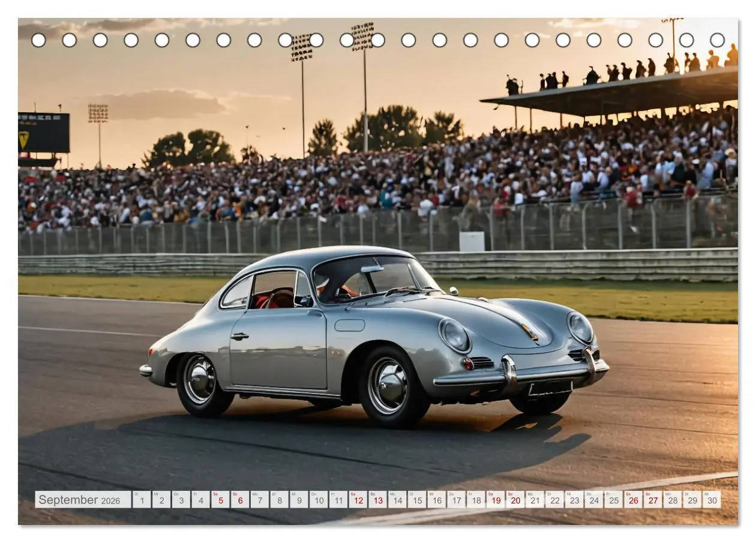Select red Sunday date 13
The width and height of the screenshot is (756, 543).
tap(377, 500)
